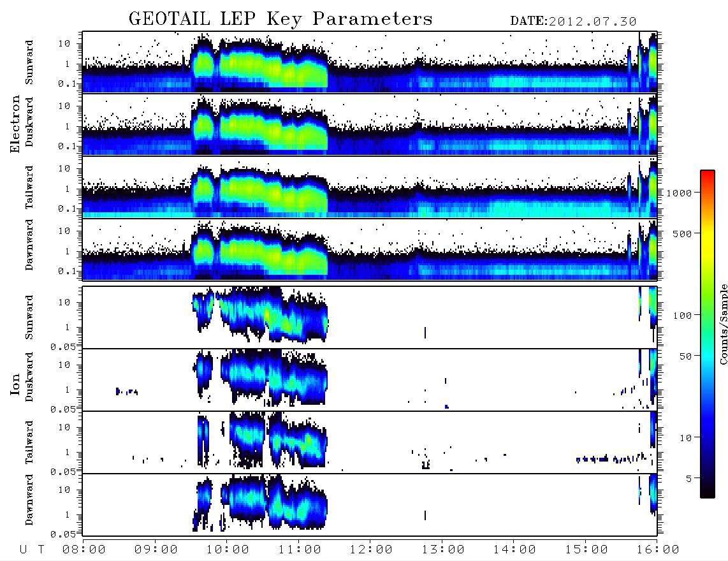Click the DATE: label
728x561 pixels.
tap(529, 22)
